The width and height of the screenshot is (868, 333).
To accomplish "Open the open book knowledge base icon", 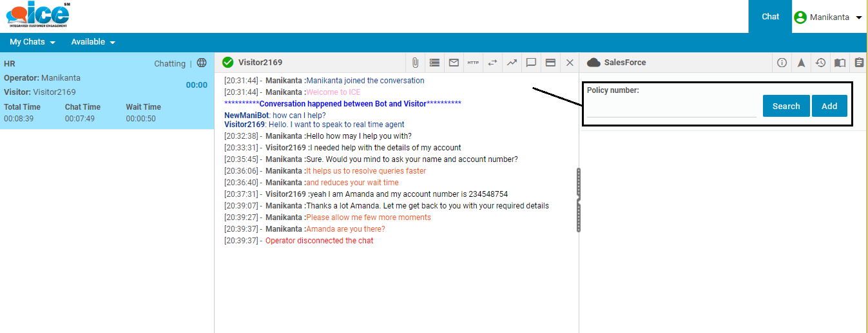I will coord(840,63).
